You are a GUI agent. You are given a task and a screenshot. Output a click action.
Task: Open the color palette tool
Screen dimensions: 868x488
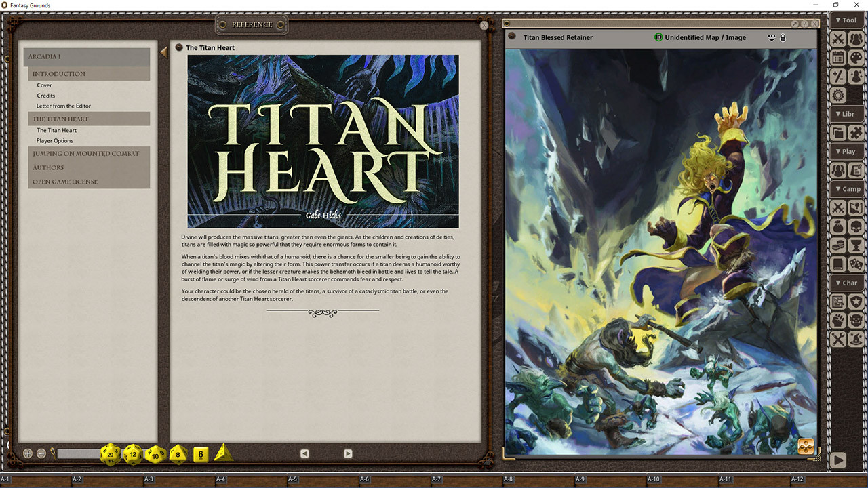[856, 58]
